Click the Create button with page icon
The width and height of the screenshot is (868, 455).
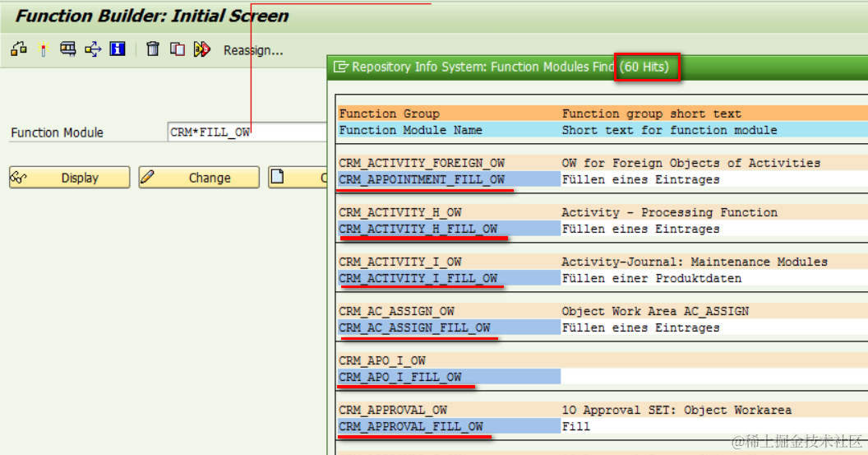click(298, 178)
